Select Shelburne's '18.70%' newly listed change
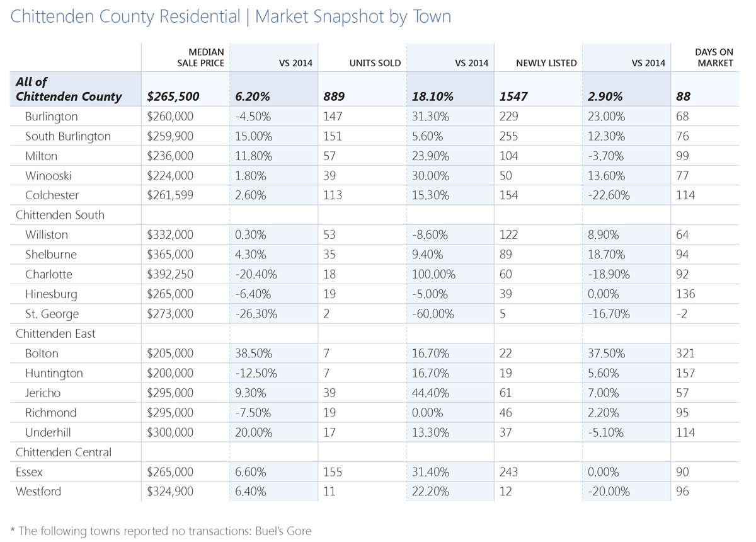 pos(607,255)
